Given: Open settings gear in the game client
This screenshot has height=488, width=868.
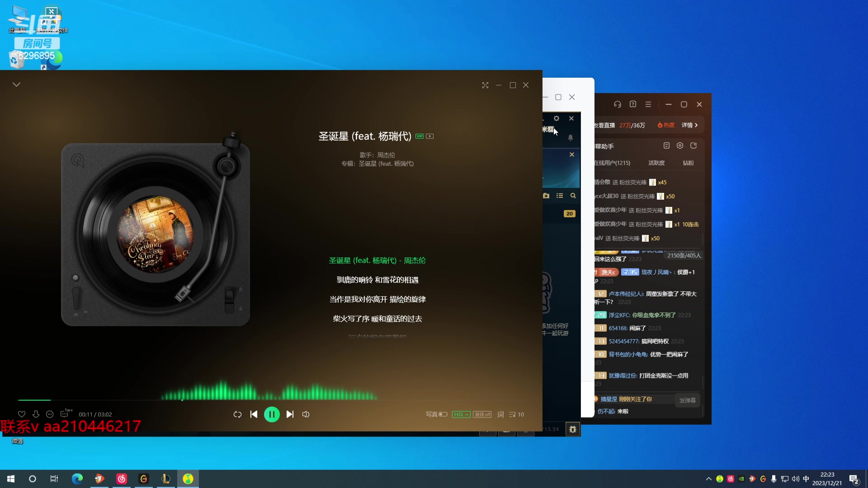Looking at the screenshot, I should coord(557,118).
